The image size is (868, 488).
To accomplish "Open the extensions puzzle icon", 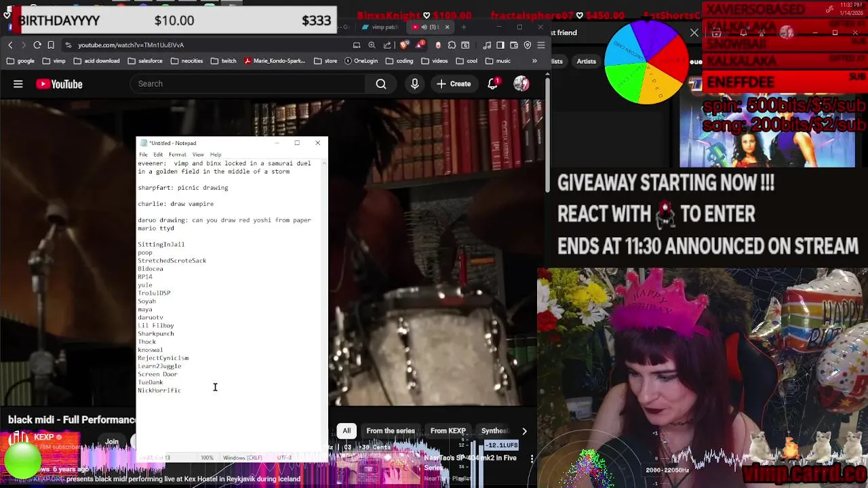I will point(452,45).
